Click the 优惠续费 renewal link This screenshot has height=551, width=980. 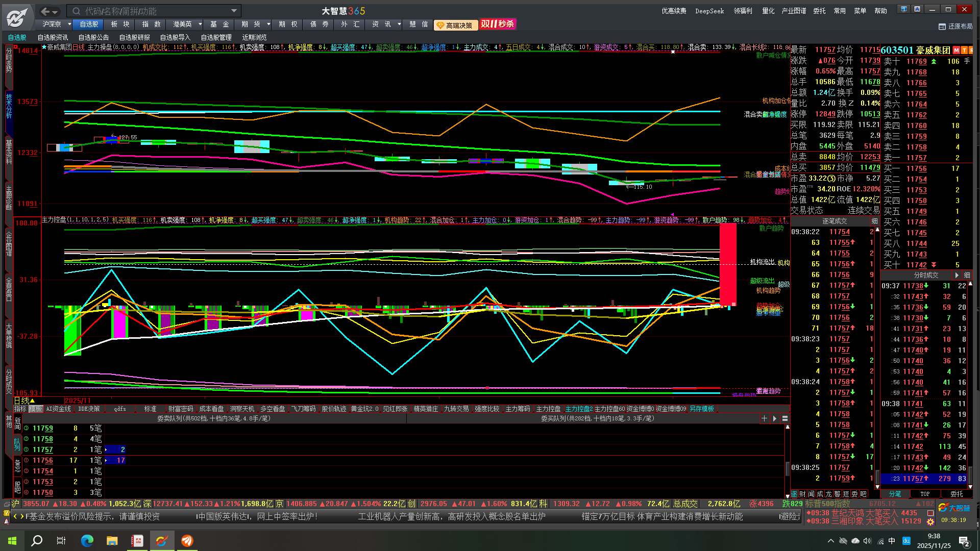click(674, 11)
